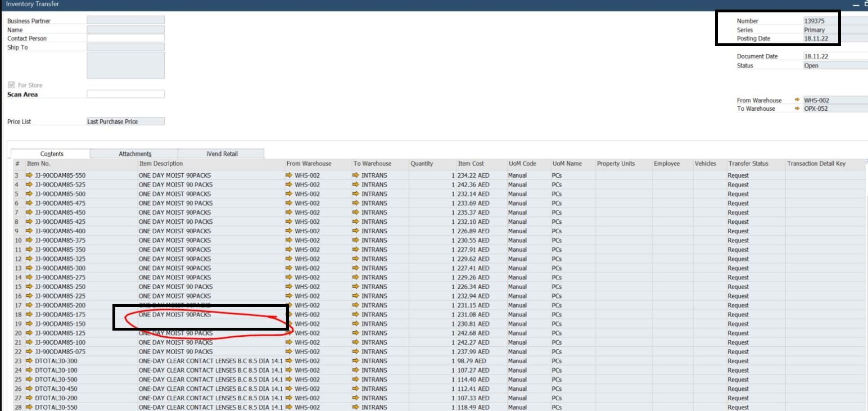Open item link arrow for JJ-90ODAM85-300

29,268
